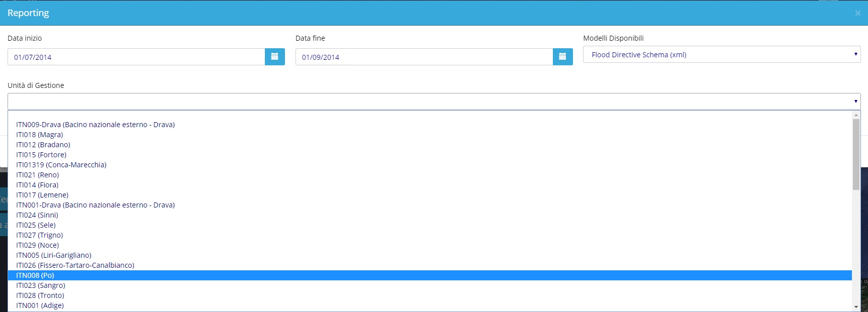Select ITI029 (Noce) option

point(430,245)
